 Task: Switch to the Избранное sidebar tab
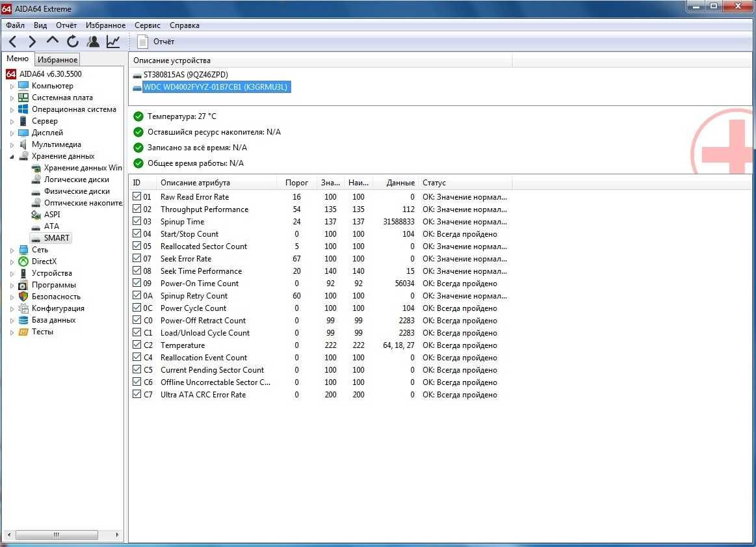click(x=57, y=59)
